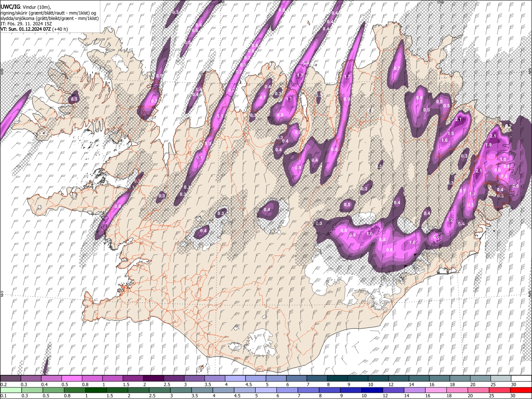The height and width of the screenshot is (399, 532).
Task: Select the 'slydda/snjókoma' legend description line
Action: [x=49, y=18]
